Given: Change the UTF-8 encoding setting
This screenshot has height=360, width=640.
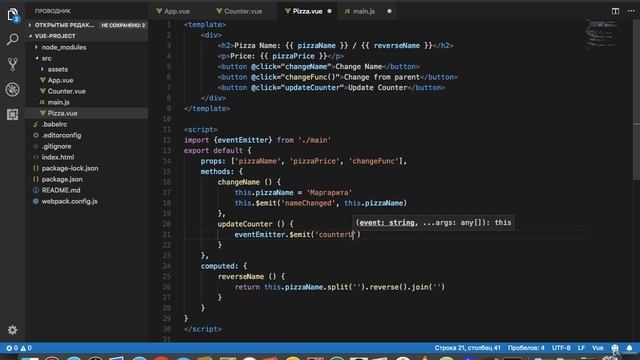Looking at the screenshot, I should pyautogui.click(x=561, y=348).
